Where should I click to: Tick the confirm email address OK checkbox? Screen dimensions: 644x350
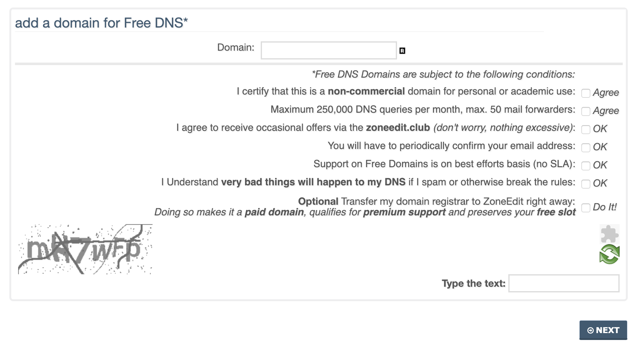coord(586,148)
